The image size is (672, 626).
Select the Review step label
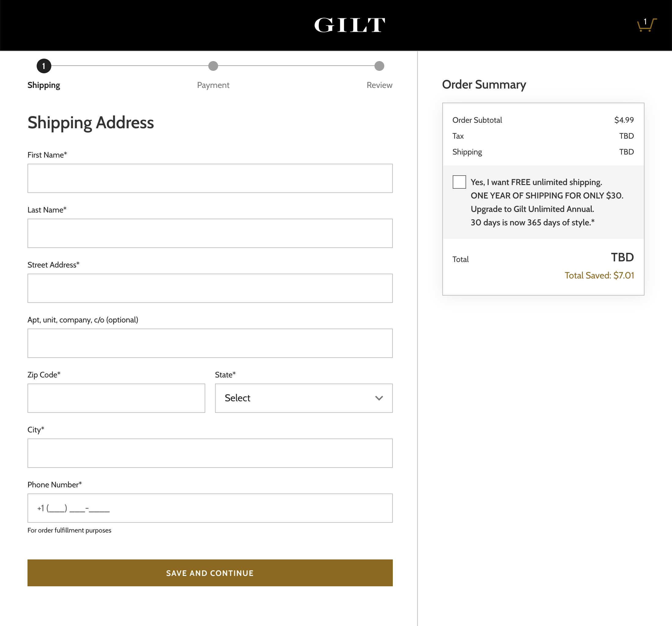point(379,85)
